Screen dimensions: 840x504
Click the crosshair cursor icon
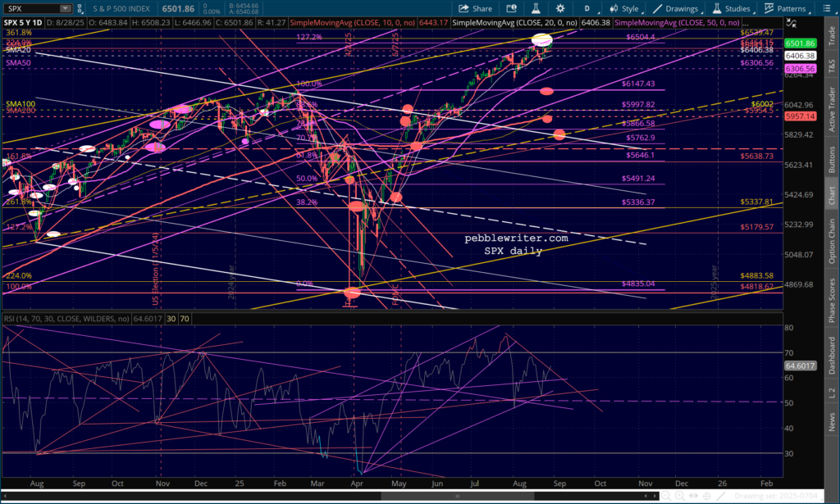(x=706, y=496)
